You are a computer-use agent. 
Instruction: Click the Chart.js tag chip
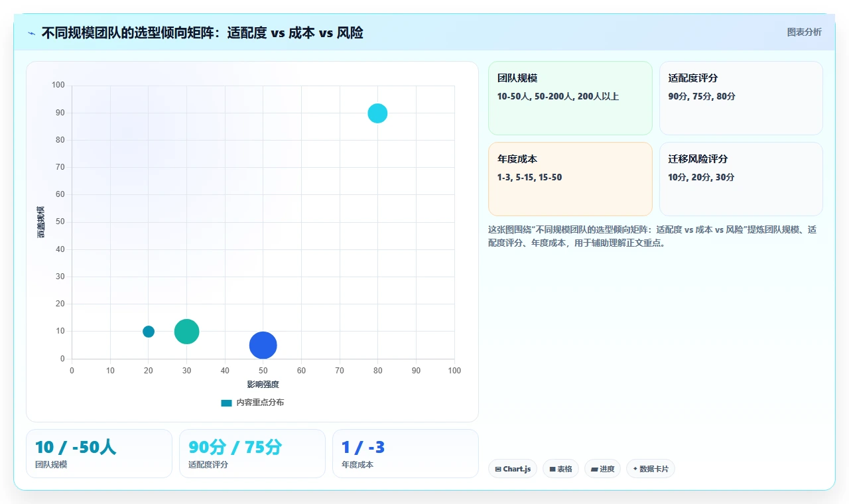click(513, 469)
